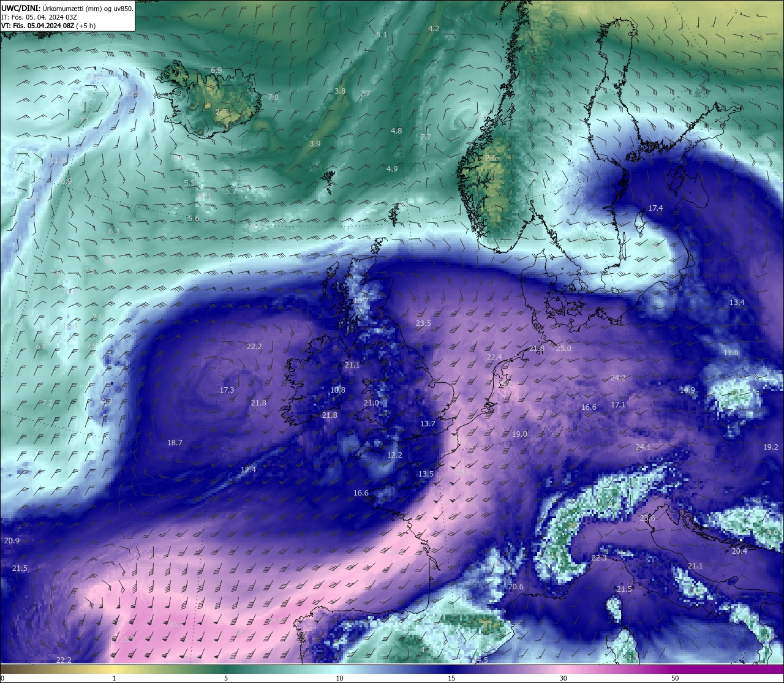Viewport: 784px width, 683px height.
Task: Click the 4.8 value label
Action: pyautogui.click(x=396, y=131)
